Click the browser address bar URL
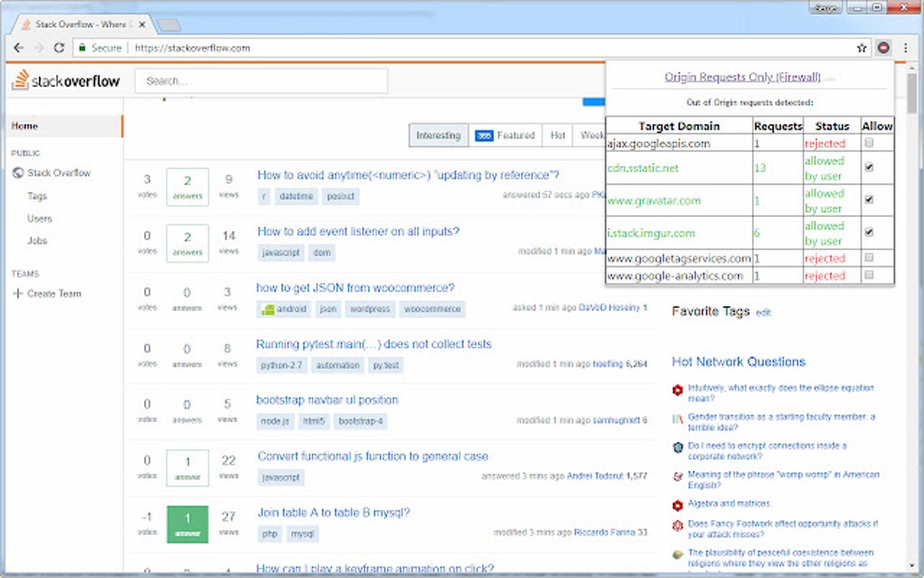924x578 pixels. coord(192,48)
